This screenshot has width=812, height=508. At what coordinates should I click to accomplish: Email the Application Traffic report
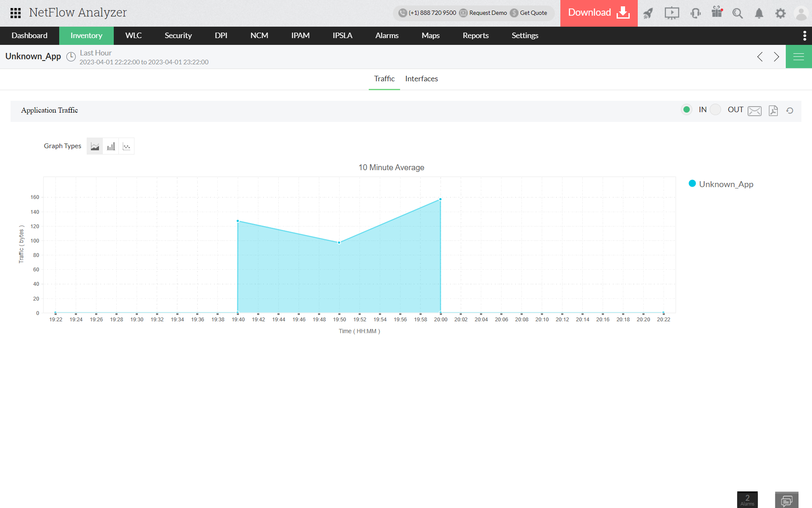754,111
